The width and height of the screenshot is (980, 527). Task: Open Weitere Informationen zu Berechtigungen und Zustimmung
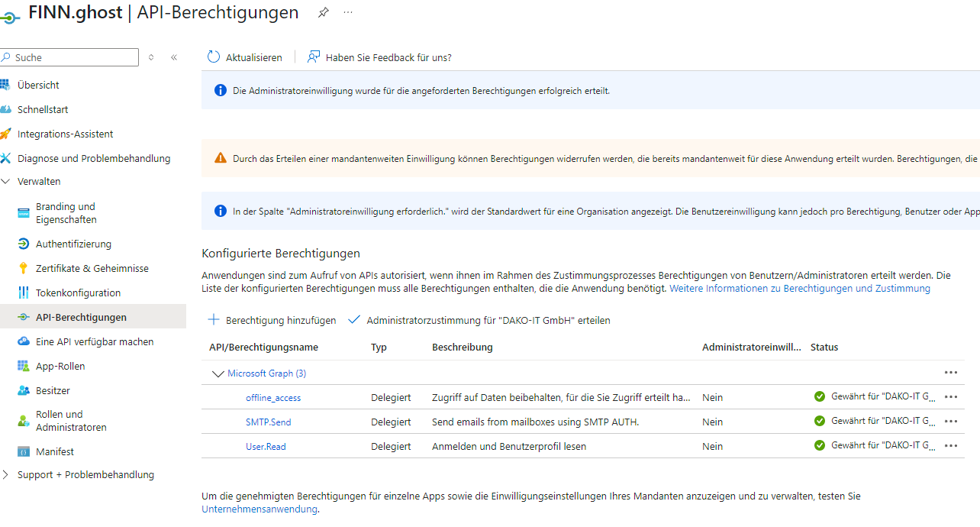click(800, 289)
